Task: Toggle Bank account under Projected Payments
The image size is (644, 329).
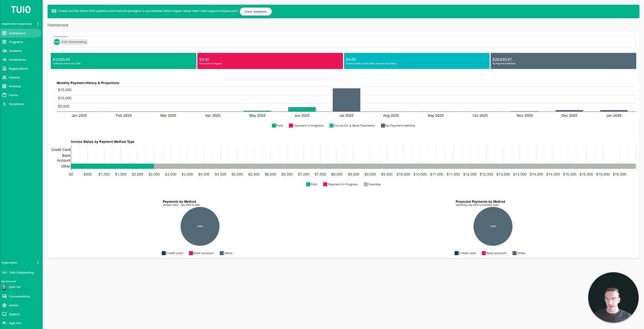Action: 494,253
